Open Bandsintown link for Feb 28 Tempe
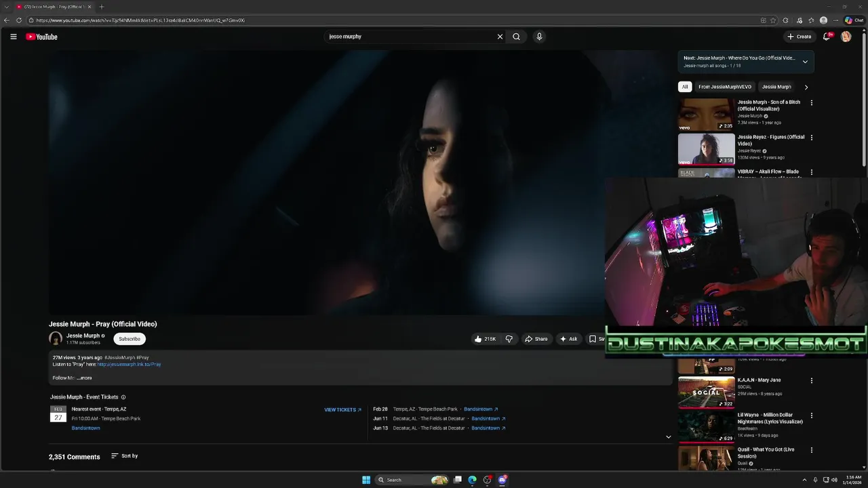Image resolution: width=868 pixels, height=488 pixels. 481,409
